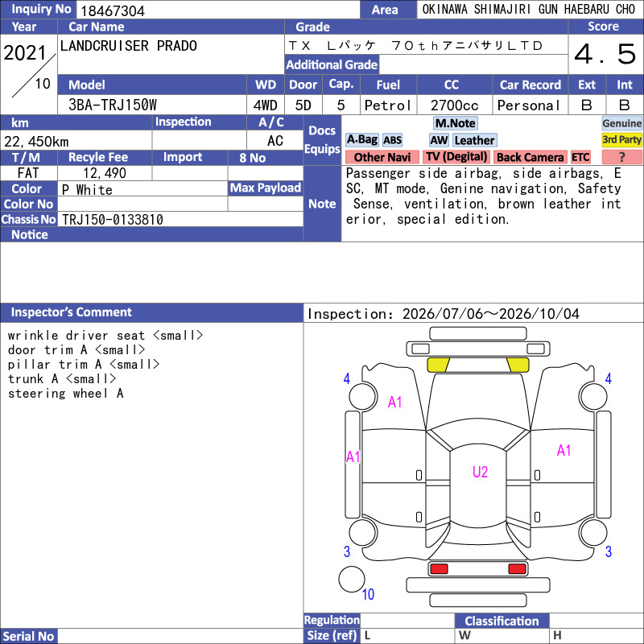
Task: Click the Other Navi badge
Action: 382,157
